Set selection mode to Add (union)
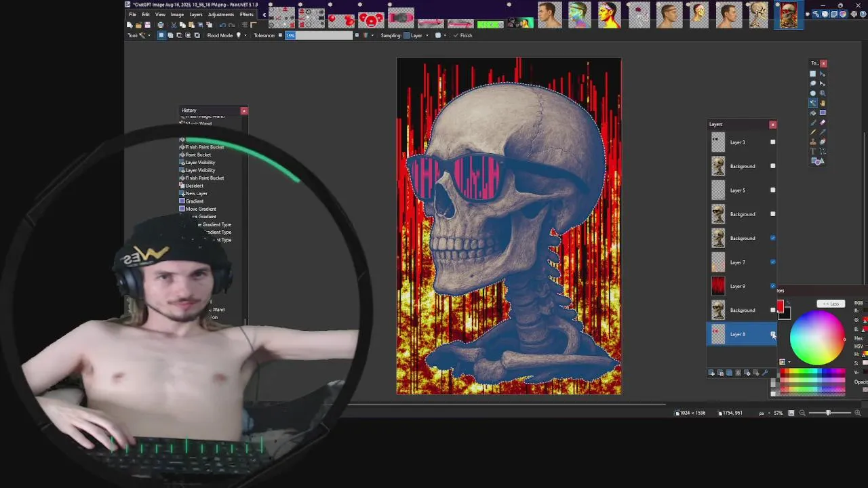Viewport: 868px width, 488px height. coord(170,35)
